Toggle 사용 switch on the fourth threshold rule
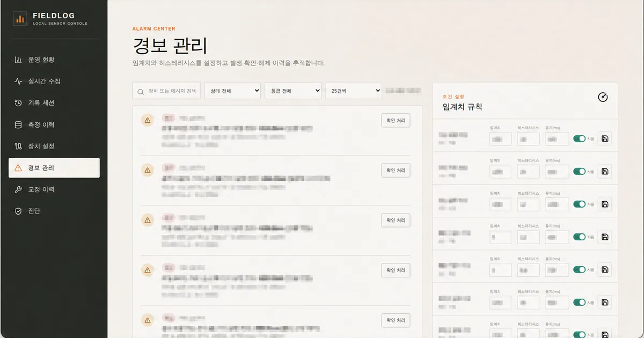 579,237
